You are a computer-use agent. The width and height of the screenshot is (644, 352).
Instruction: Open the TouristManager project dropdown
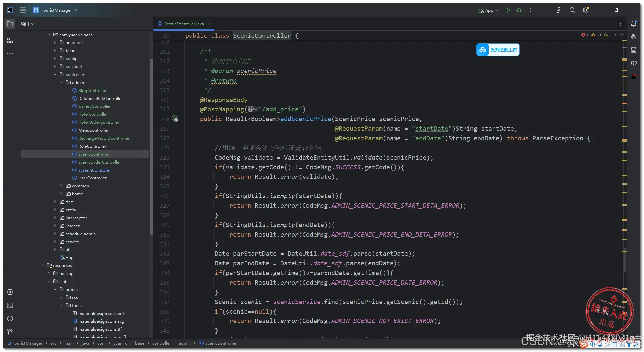[x=55, y=10]
